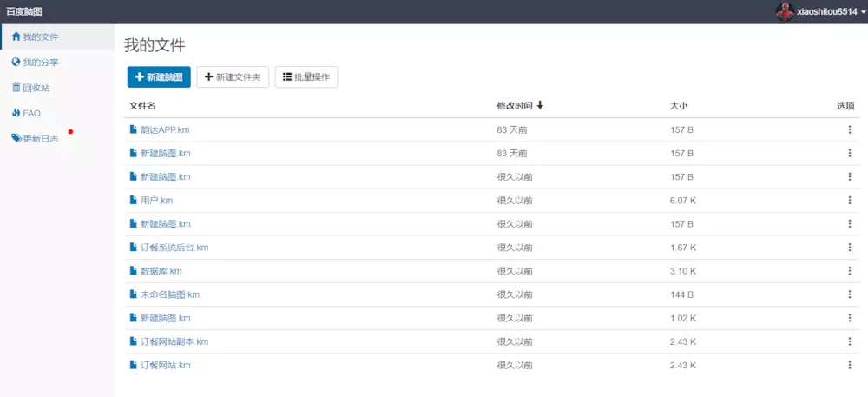Click 2.43 K in the 订餐网站副本.km row
The width and height of the screenshot is (868, 397).
pos(682,341)
